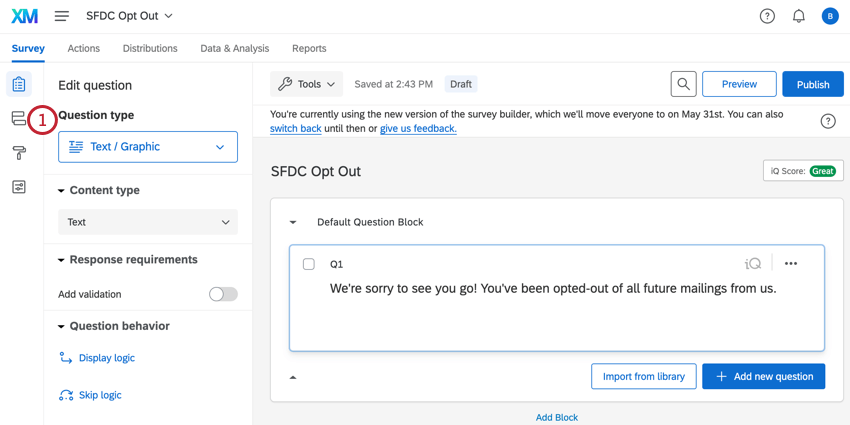Open the hamburger navigation menu
The height and width of the screenshot is (425, 850).
pyautogui.click(x=62, y=16)
